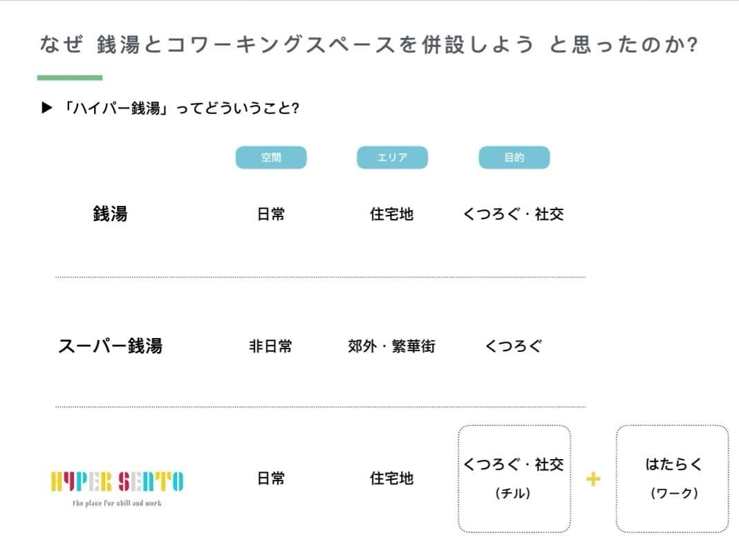Screen dimensions: 739x560
Task: Click 郊外・繁華街 area text
Action: click(x=391, y=346)
